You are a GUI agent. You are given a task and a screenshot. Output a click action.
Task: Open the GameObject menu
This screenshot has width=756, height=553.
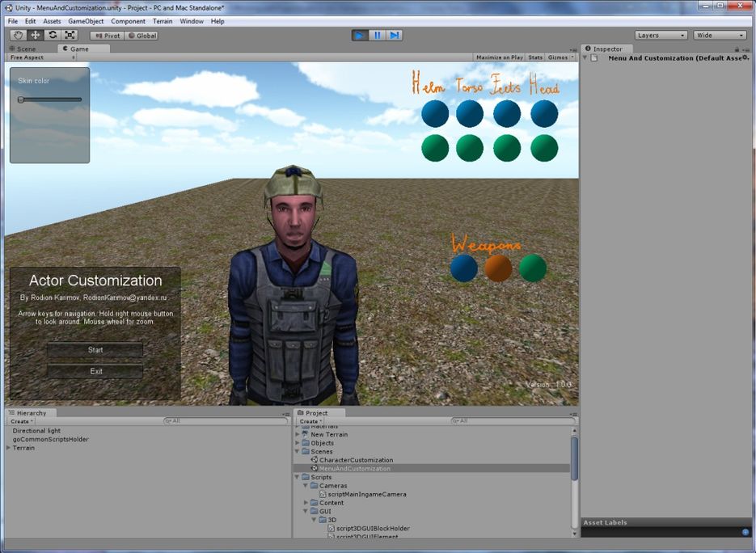pos(86,21)
